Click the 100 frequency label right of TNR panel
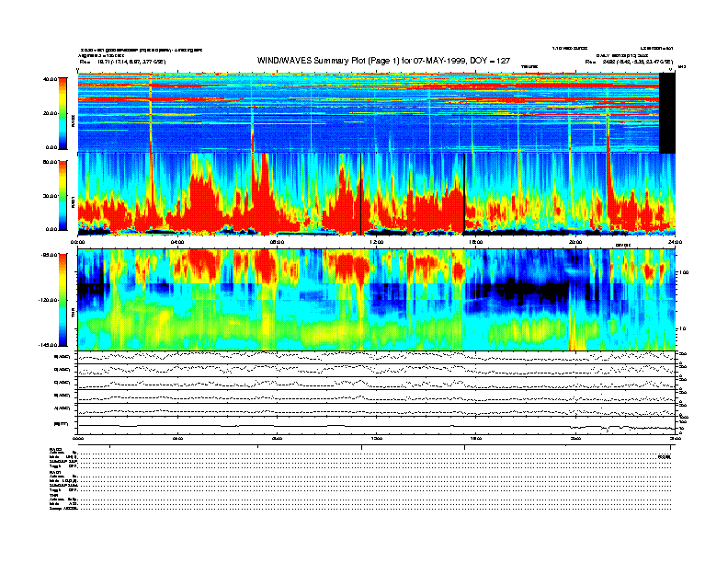The height and width of the screenshot is (563, 728). 684,272
